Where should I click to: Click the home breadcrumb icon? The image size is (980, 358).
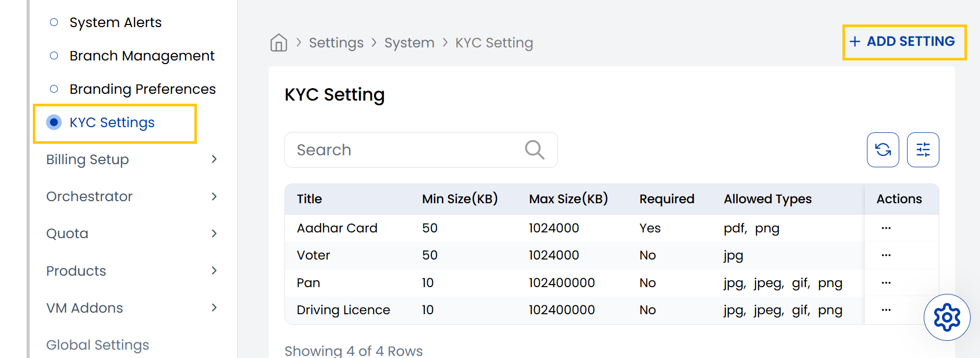279,43
